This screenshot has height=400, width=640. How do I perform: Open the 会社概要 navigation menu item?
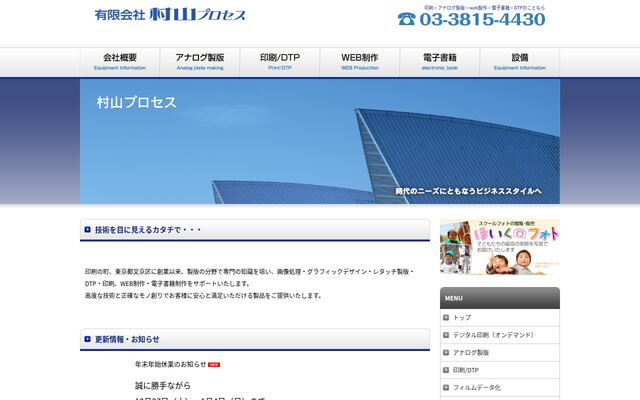pyautogui.click(x=120, y=62)
